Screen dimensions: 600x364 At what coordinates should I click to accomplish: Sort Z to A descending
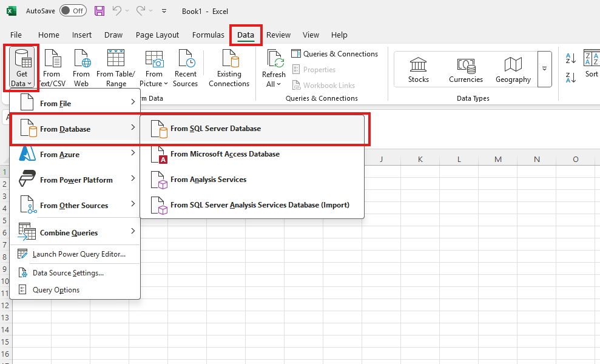570,78
